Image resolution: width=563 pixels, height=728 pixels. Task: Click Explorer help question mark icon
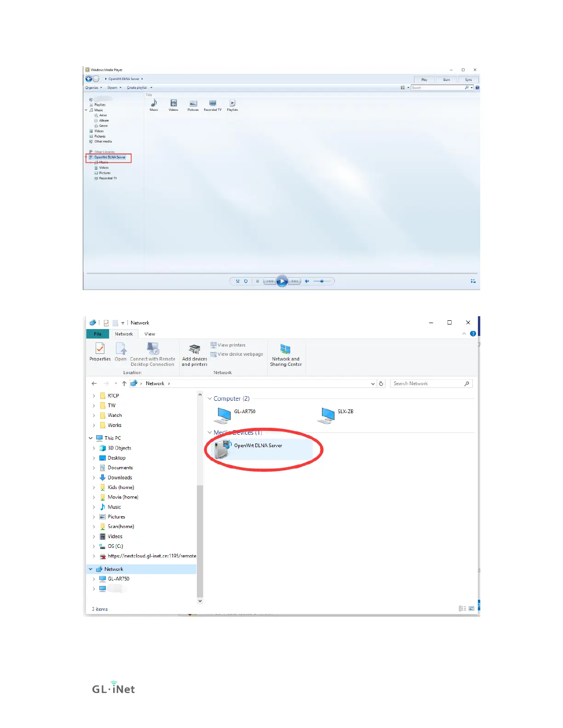point(473,334)
